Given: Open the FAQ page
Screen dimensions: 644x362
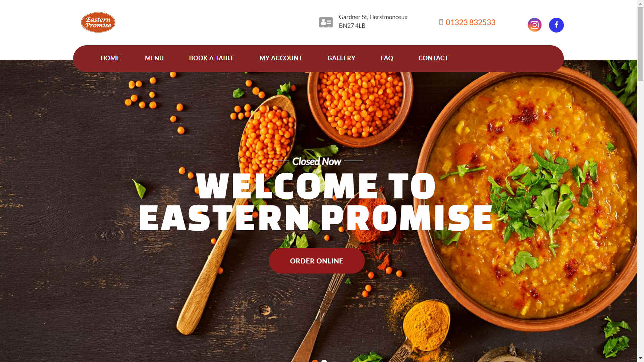Looking at the screenshot, I should tap(387, 58).
